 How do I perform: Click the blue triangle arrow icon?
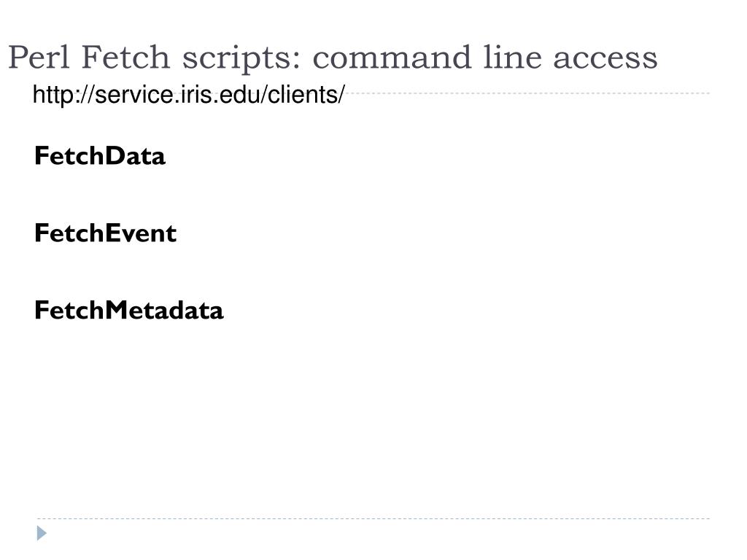pos(42,533)
